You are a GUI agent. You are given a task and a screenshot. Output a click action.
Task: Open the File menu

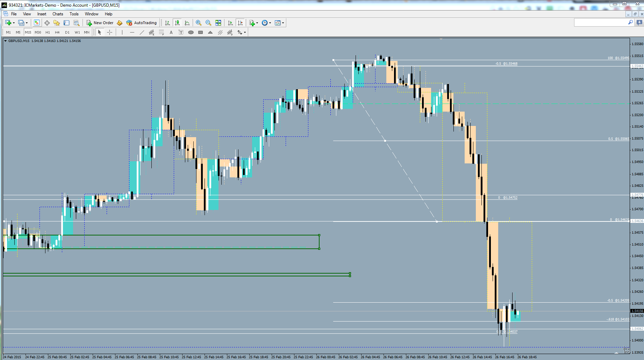click(14, 14)
